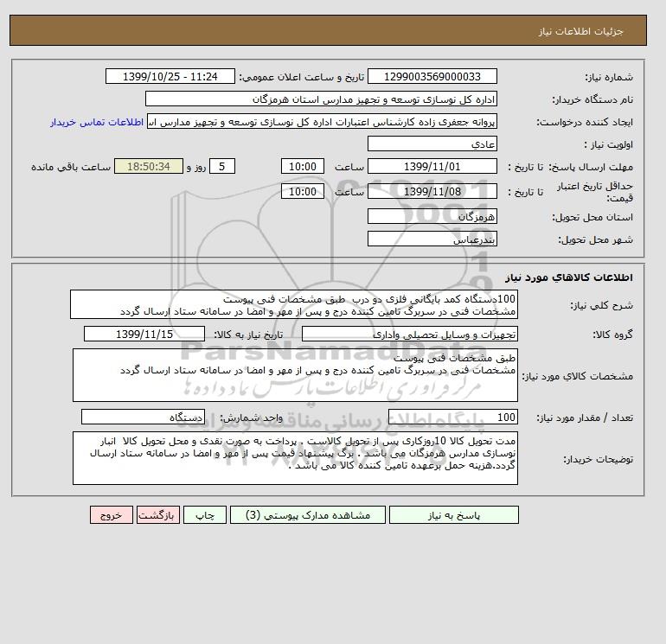Screen dimensions: 666x644
Task: Click delivery city field 'بندرعباس'
Action: [x=432, y=239]
